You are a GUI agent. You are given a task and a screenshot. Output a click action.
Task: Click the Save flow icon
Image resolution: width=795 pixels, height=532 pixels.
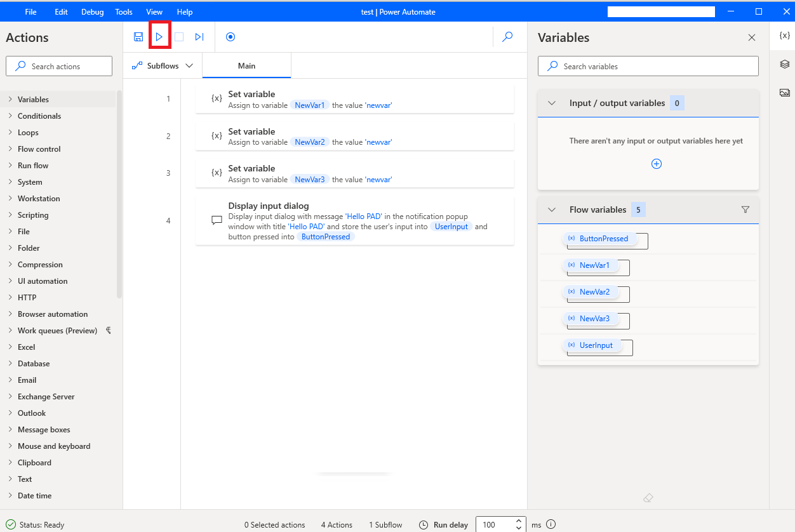coord(138,37)
